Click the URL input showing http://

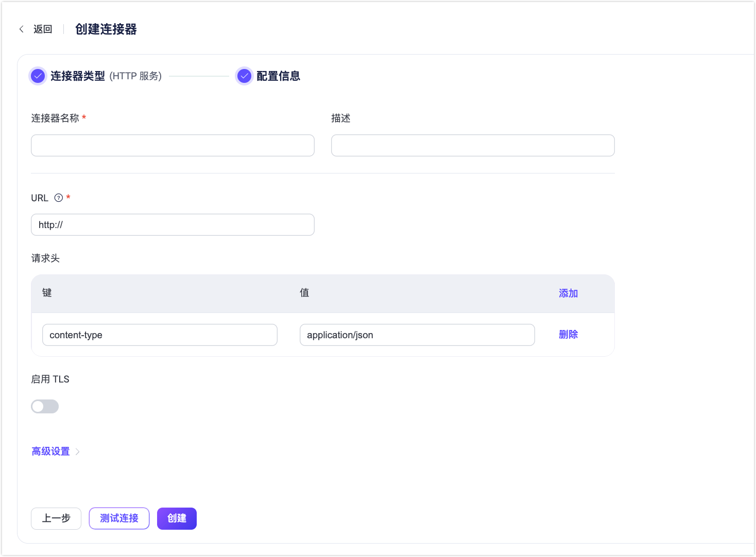[x=173, y=224]
